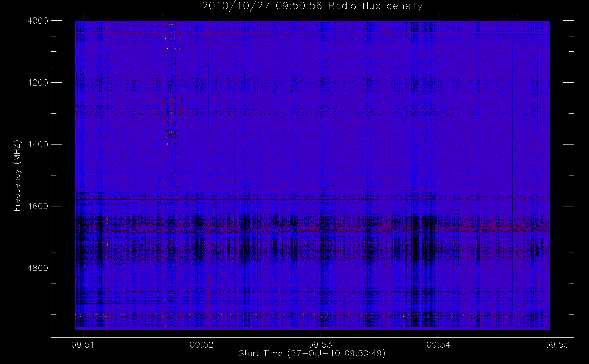Select the 4400 frequency tick label
The image size is (589, 364).
pyautogui.click(x=38, y=145)
